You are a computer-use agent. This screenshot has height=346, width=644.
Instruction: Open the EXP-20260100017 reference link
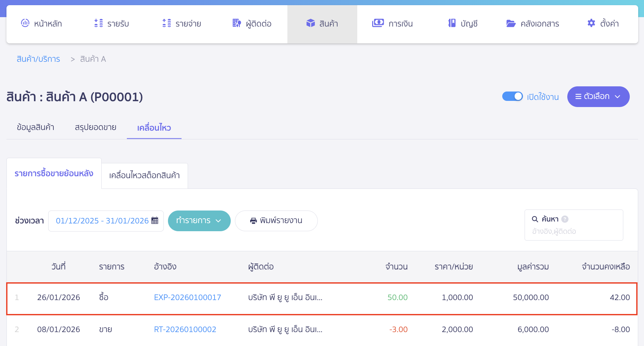187,297
